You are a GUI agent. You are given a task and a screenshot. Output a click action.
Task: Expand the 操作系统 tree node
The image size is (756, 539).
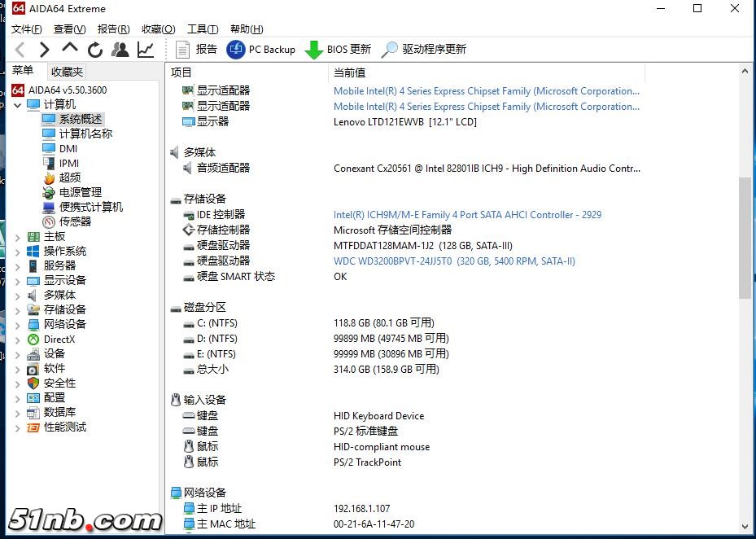tap(18, 252)
